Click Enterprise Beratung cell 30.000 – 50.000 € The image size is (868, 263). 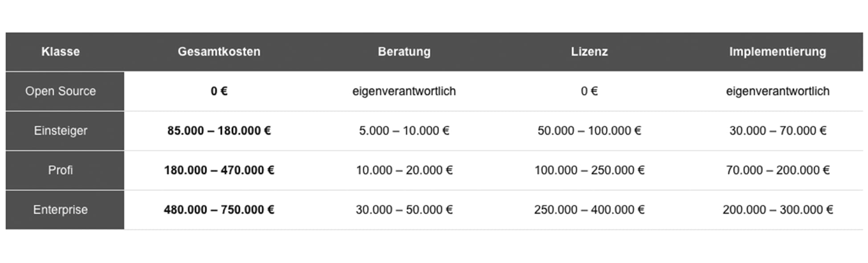[x=404, y=210]
